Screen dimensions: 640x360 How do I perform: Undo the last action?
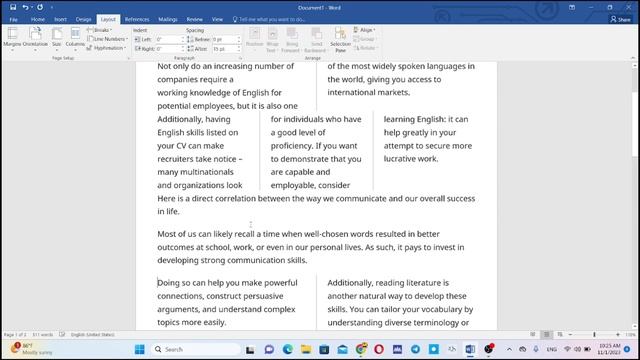coord(25,7)
